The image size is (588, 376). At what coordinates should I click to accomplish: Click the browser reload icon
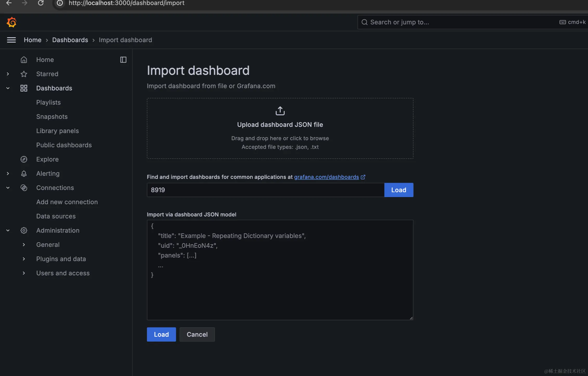(x=41, y=3)
